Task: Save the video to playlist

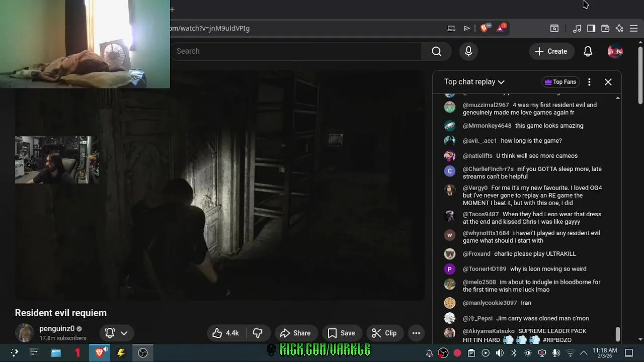Action: tap(342, 333)
